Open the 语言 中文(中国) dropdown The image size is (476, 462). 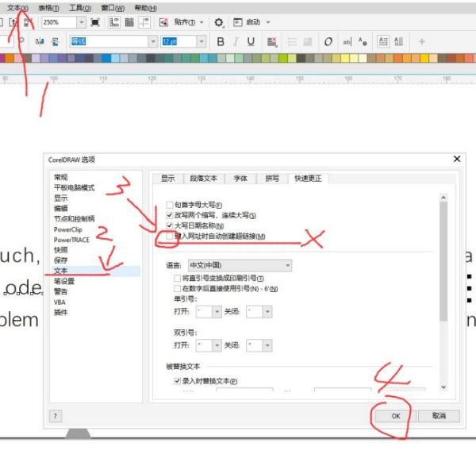pyautogui.click(x=240, y=265)
